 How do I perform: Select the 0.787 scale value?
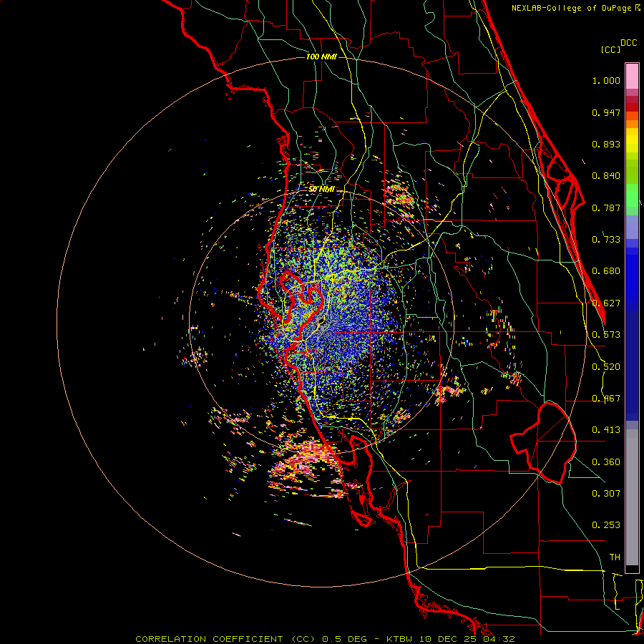click(x=606, y=208)
